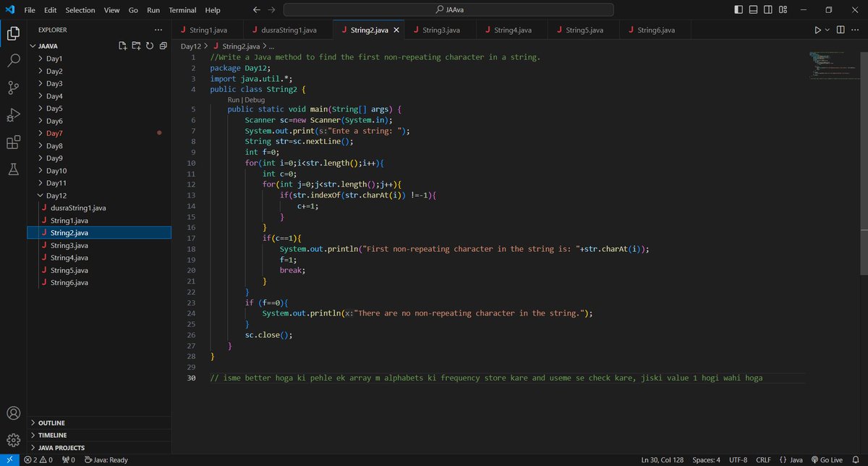The width and height of the screenshot is (868, 466).
Task: Open the Accounts menu icon
Action: tap(13, 414)
